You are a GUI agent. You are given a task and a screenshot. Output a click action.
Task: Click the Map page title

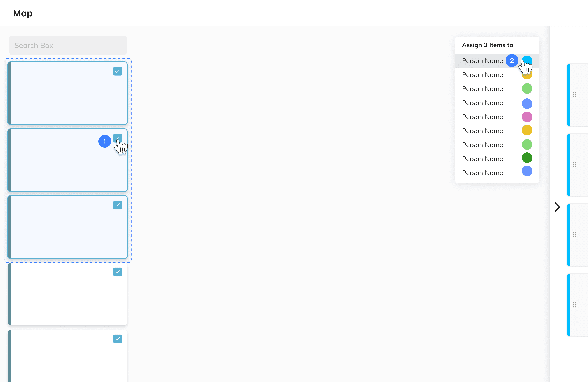click(x=23, y=13)
